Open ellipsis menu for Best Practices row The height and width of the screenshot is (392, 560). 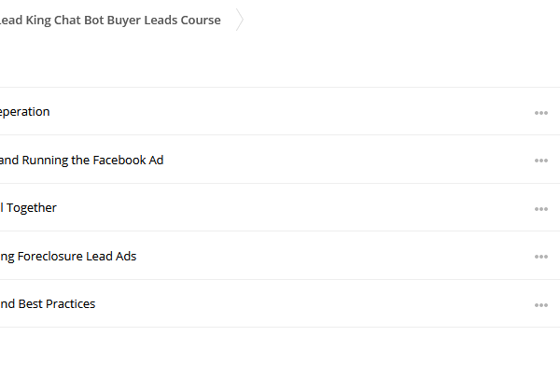[x=541, y=305]
